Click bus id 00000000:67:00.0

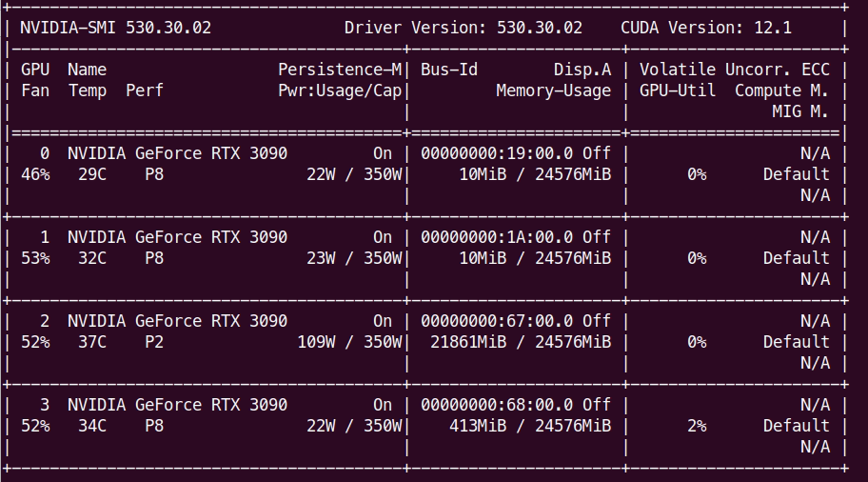497,321
